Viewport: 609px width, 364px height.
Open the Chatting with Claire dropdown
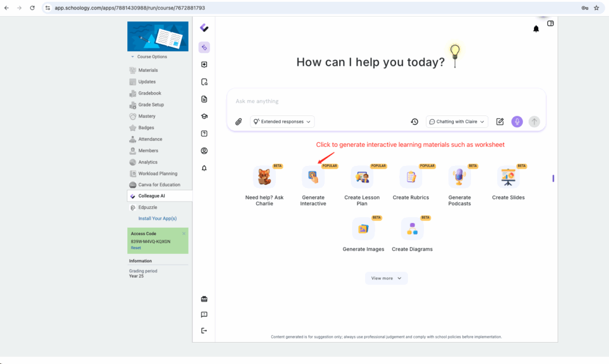click(457, 122)
